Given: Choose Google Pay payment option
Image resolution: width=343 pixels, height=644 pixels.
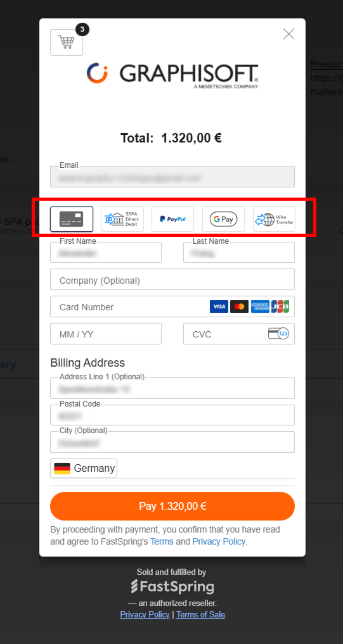Looking at the screenshot, I should (223, 219).
